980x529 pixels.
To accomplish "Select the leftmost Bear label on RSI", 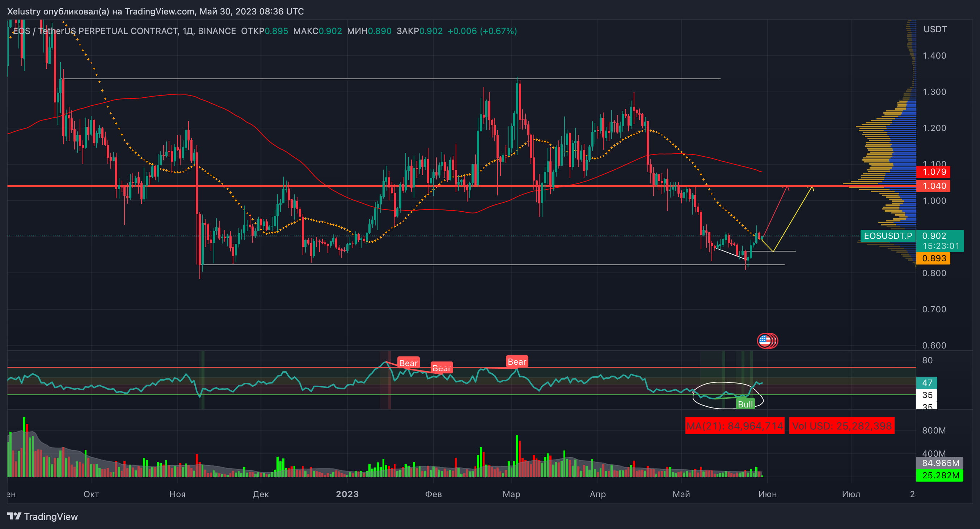I will (408, 363).
